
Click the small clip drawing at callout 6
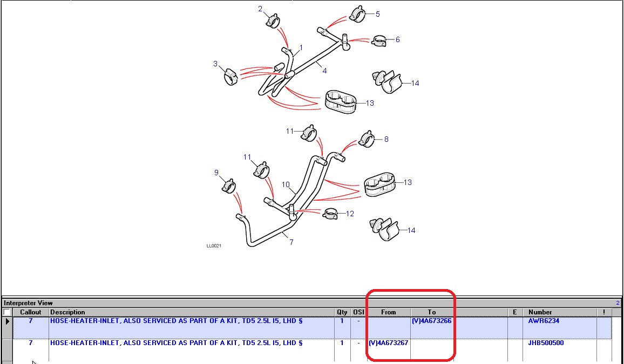379,40
